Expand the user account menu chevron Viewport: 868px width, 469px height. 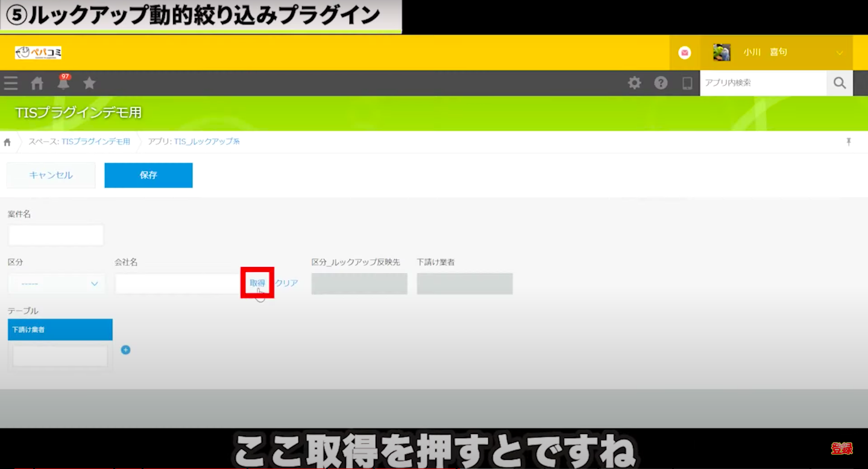click(840, 53)
